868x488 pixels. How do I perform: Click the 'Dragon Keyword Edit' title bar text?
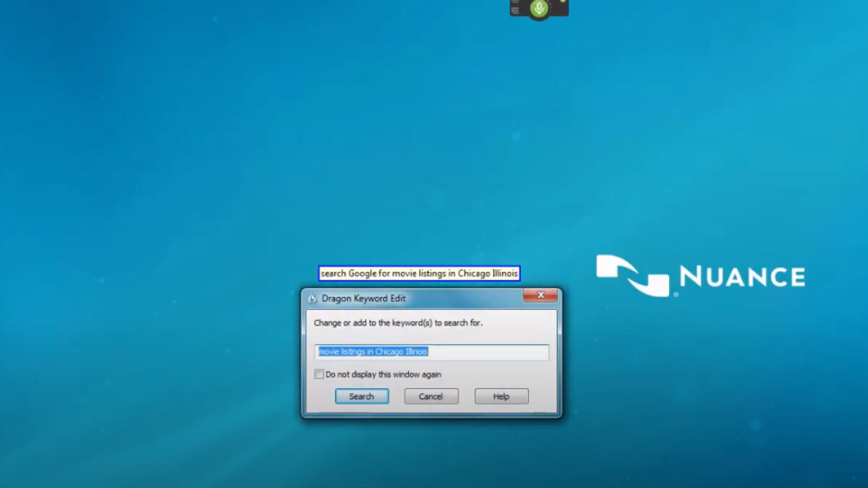tap(364, 299)
